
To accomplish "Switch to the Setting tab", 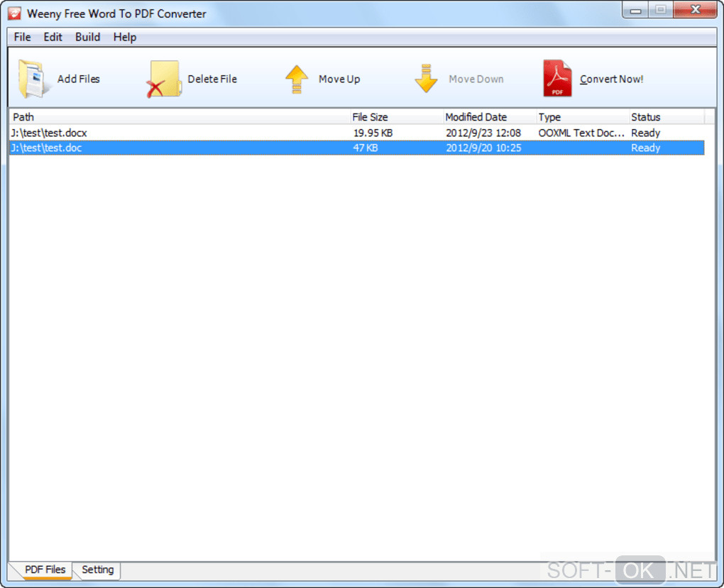I will point(97,570).
